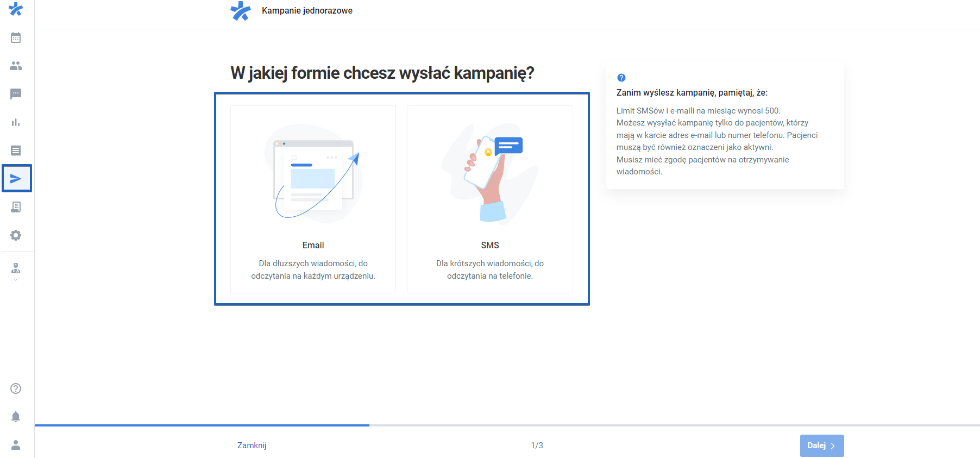Open the help question mark in sidebar
Image resolution: width=980 pixels, height=458 pixels.
click(16, 388)
